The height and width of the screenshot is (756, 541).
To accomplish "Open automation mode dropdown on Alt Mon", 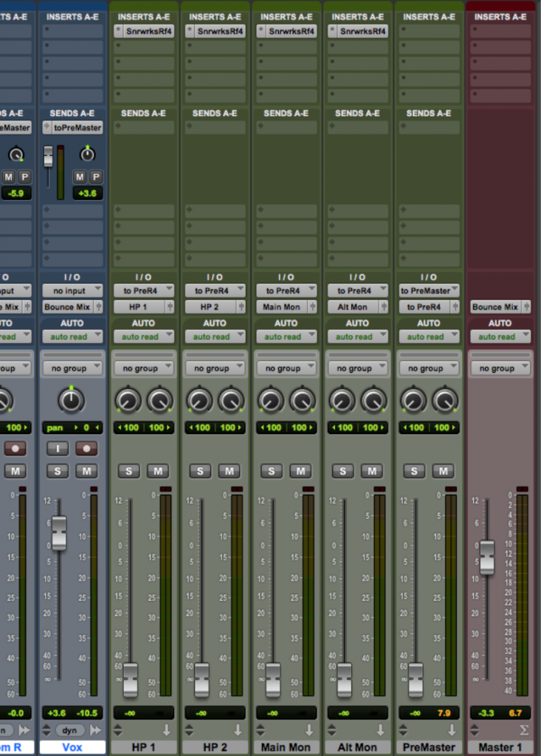I will 357,337.
